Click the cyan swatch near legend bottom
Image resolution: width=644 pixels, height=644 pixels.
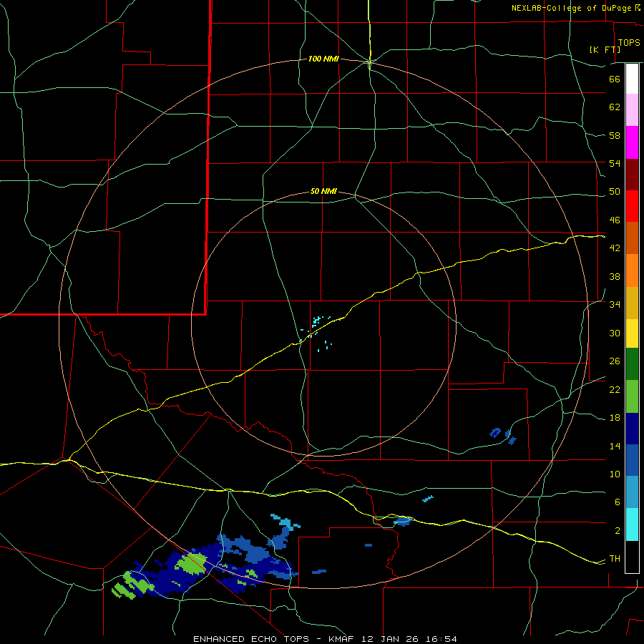(632, 525)
